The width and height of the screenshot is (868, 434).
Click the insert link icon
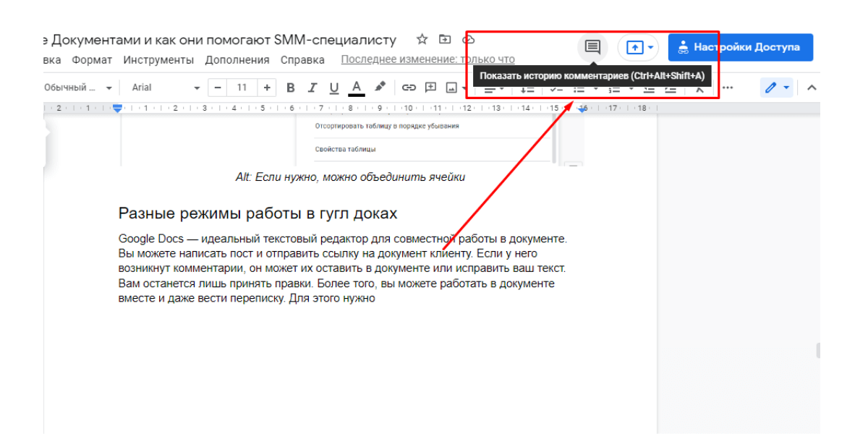(409, 88)
